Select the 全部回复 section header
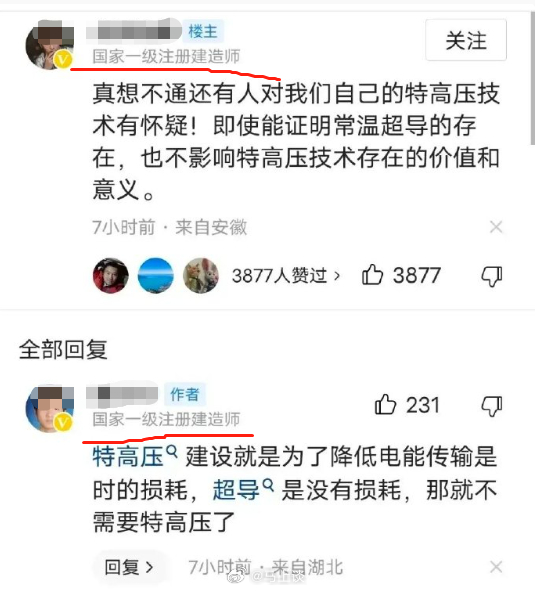535x591 pixels. pyautogui.click(x=63, y=349)
